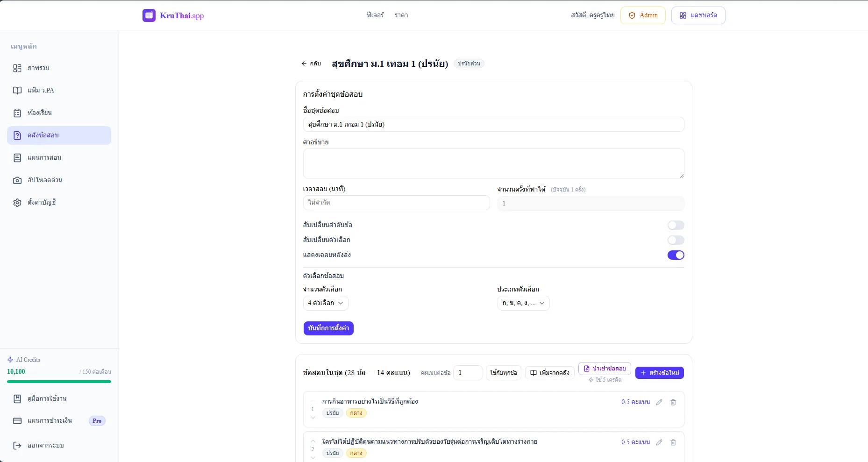Click the คะแนนต่อข้อ input field
The height and width of the screenshot is (462, 868).
point(468,373)
